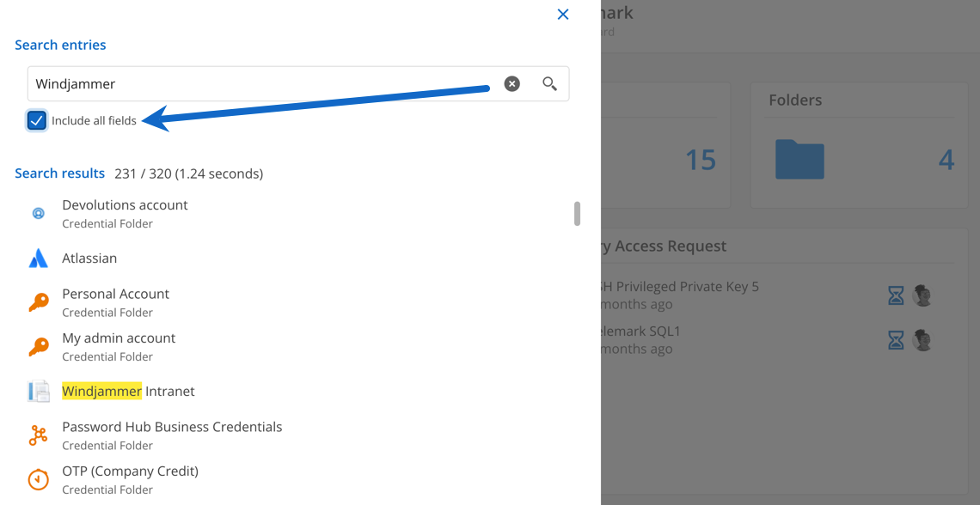Disable the Include all fields checkbox
Screen dimensions: 980x505
36,120
